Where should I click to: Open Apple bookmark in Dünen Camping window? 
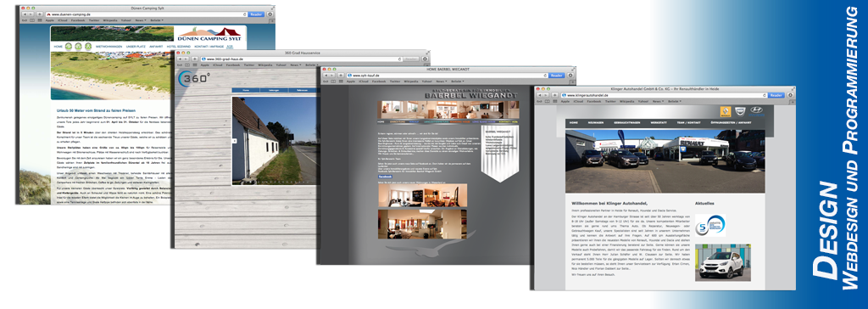pyautogui.click(x=50, y=20)
